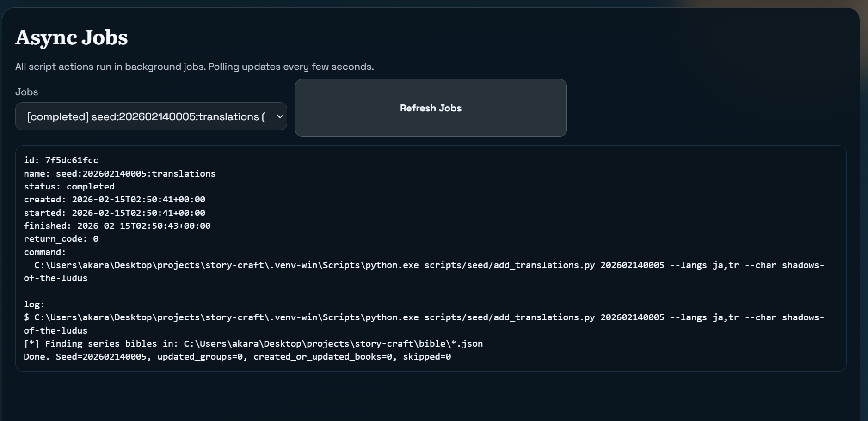Click the 'status: completed' line
The image size is (868, 421).
tap(69, 186)
